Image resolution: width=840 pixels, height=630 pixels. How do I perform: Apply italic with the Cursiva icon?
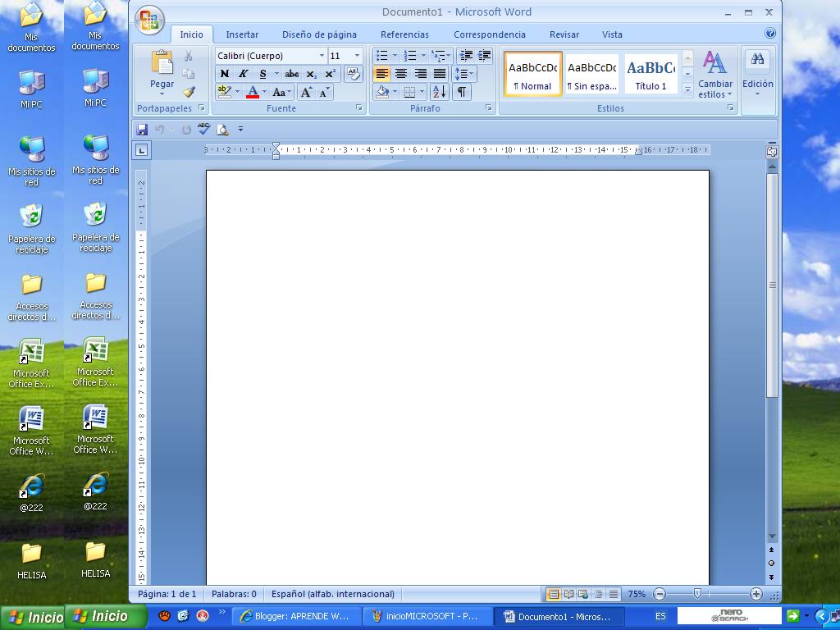click(244, 73)
